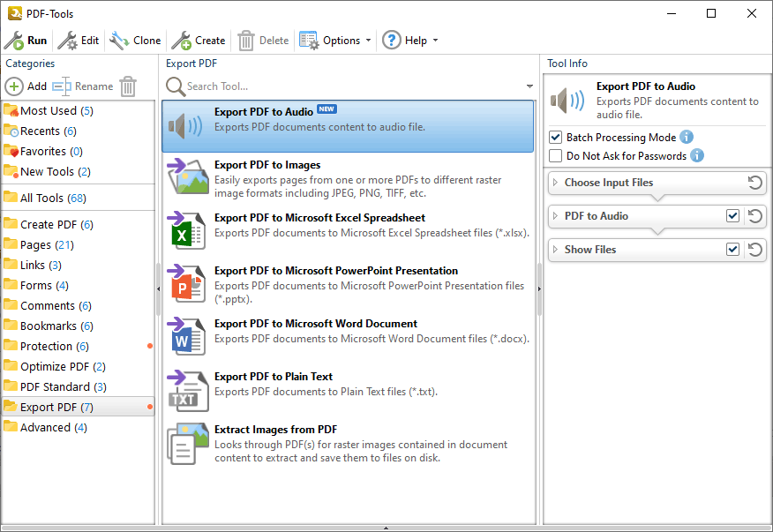773x532 pixels.
Task: Add a new category
Action: 26,86
